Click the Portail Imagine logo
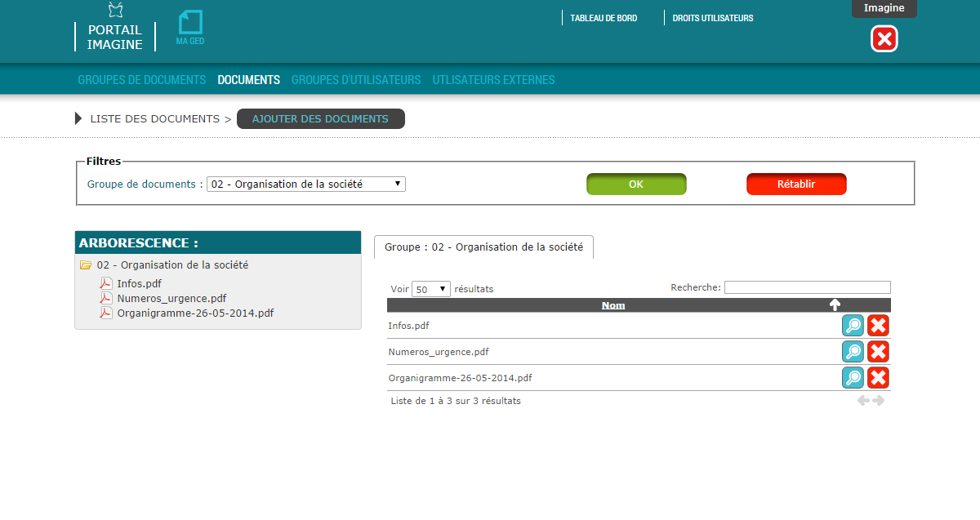Image resolution: width=980 pixels, height=520 pixels. pos(115,27)
